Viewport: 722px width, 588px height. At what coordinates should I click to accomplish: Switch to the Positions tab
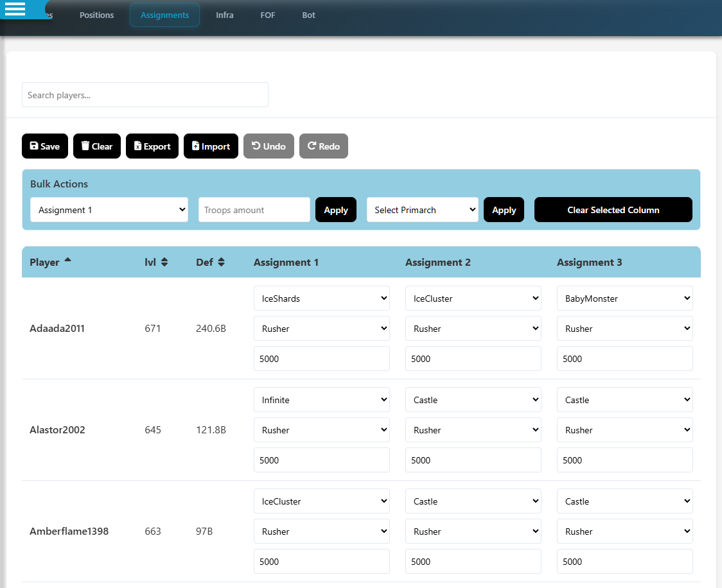pyautogui.click(x=96, y=15)
